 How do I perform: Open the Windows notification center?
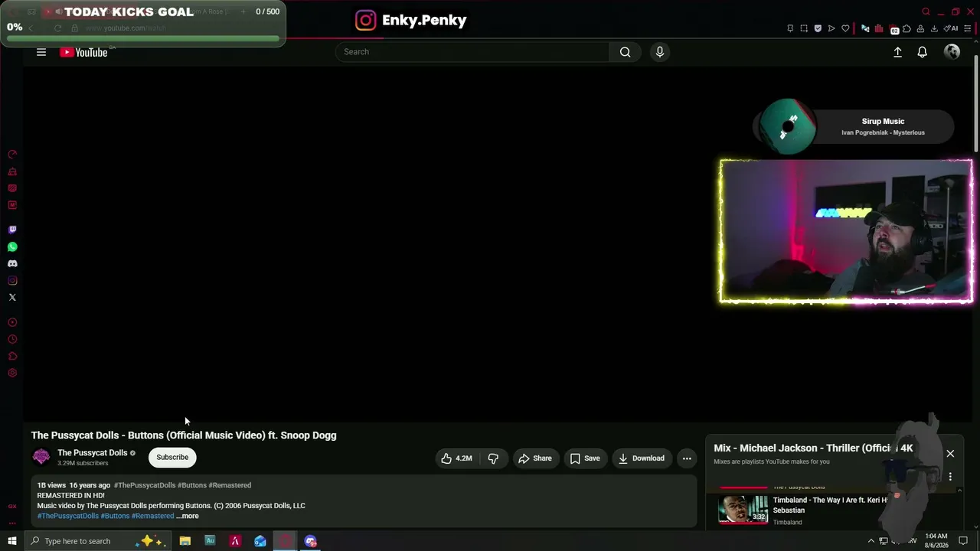964,541
